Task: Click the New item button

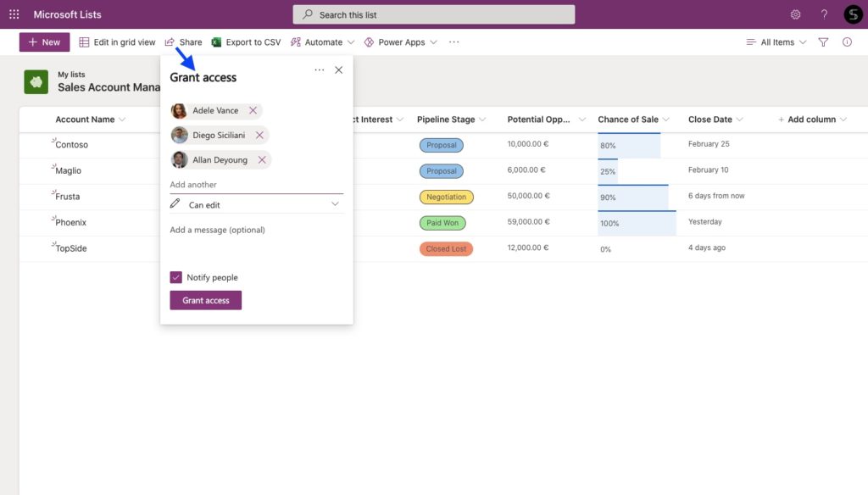Action: (x=44, y=42)
